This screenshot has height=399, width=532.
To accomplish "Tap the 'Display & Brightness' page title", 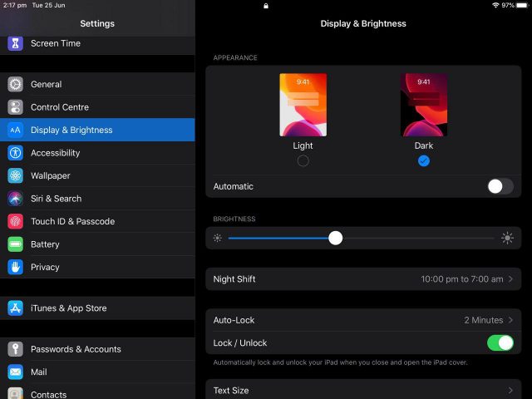I will coord(363,23).
